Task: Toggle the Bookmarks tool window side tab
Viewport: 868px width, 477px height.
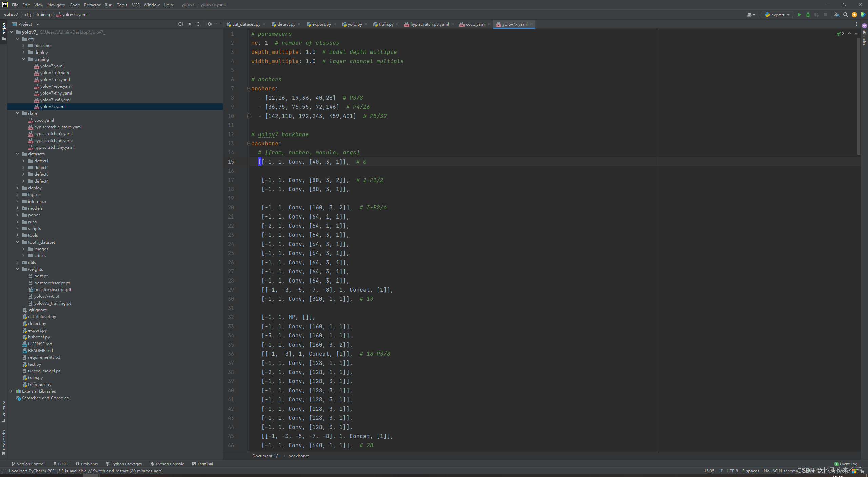Action: 4,442
